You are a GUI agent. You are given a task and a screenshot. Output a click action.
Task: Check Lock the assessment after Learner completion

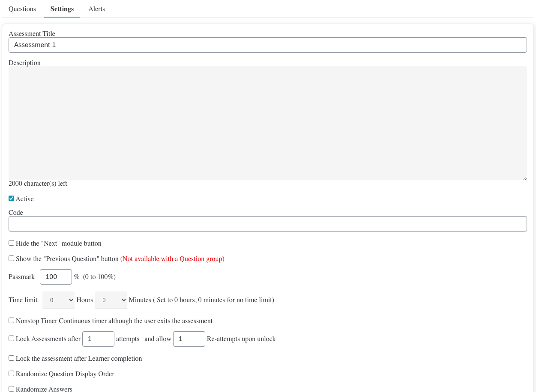(12, 358)
